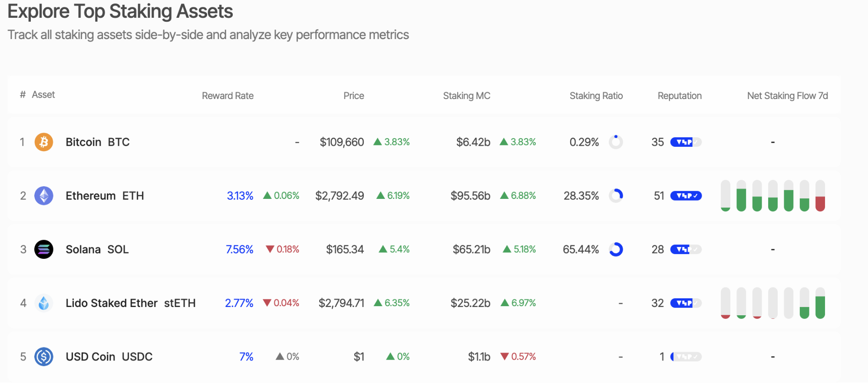Sort by Net Staking Flow 7d header

(x=787, y=96)
